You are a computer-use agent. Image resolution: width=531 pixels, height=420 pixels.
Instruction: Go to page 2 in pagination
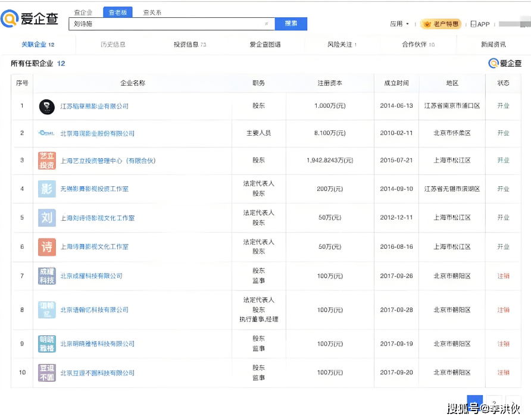494,402
